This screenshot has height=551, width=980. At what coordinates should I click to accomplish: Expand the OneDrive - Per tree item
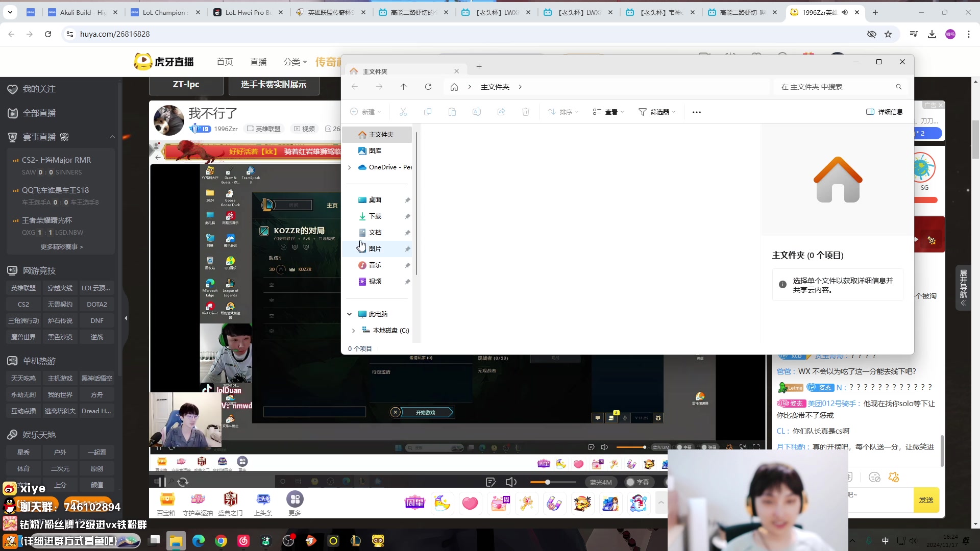[x=349, y=167]
